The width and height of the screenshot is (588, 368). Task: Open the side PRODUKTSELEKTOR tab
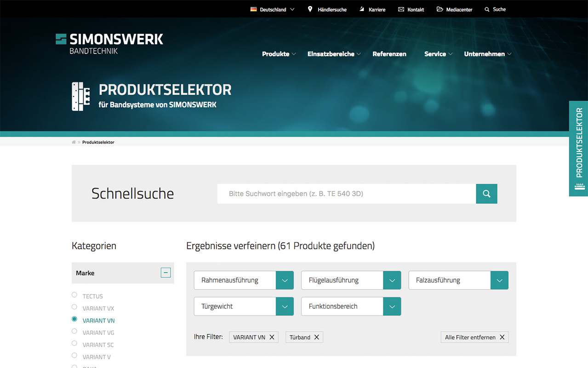[x=578, y=149]
